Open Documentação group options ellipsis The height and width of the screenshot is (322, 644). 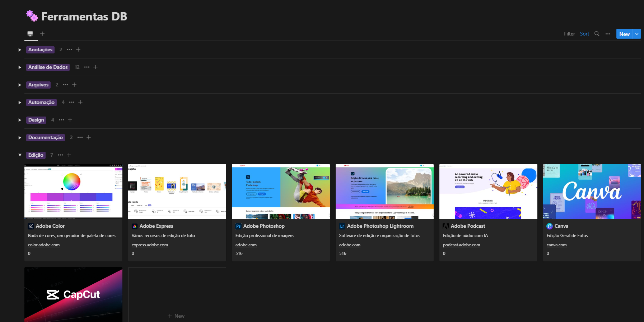[80, 137]
